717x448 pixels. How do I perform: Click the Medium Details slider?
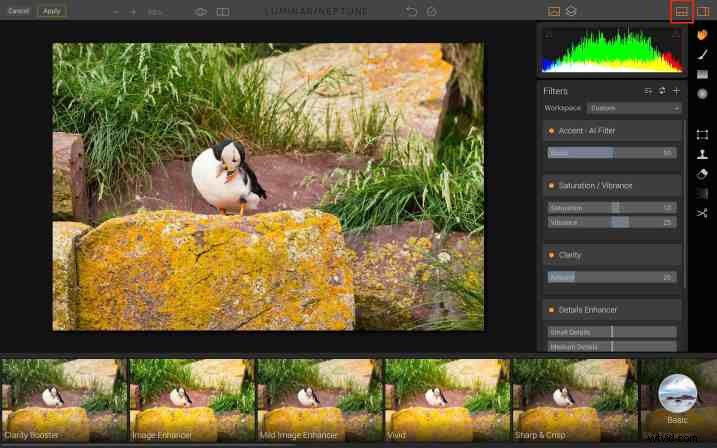pyautogui.click(x=612, y=347)
